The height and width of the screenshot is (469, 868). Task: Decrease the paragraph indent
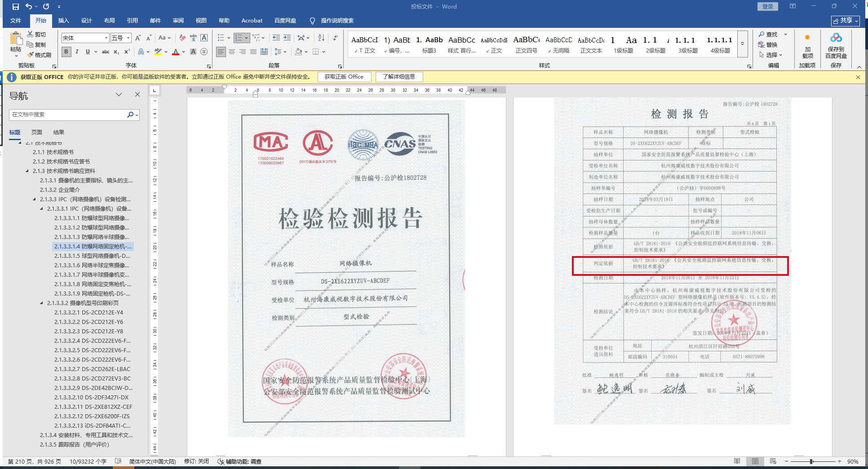coord(276,38)
